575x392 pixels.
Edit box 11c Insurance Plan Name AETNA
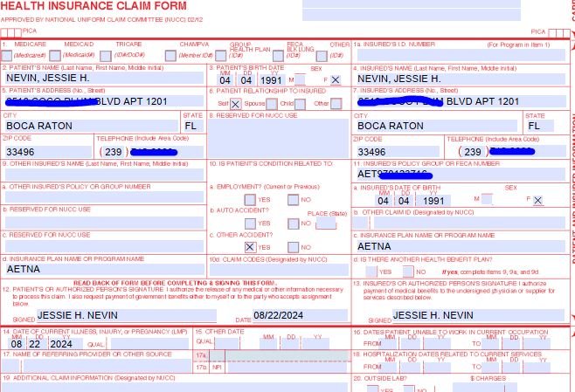coord(461,246)
